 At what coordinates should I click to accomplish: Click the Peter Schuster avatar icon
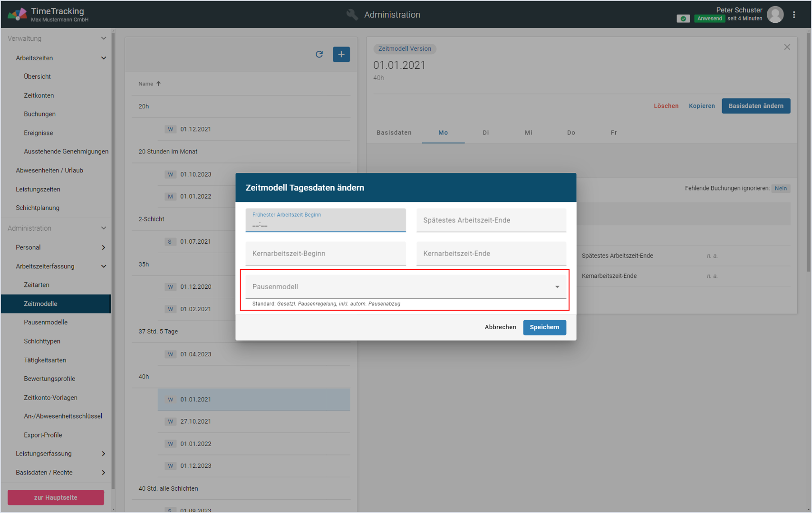click(x=775, y=15)
